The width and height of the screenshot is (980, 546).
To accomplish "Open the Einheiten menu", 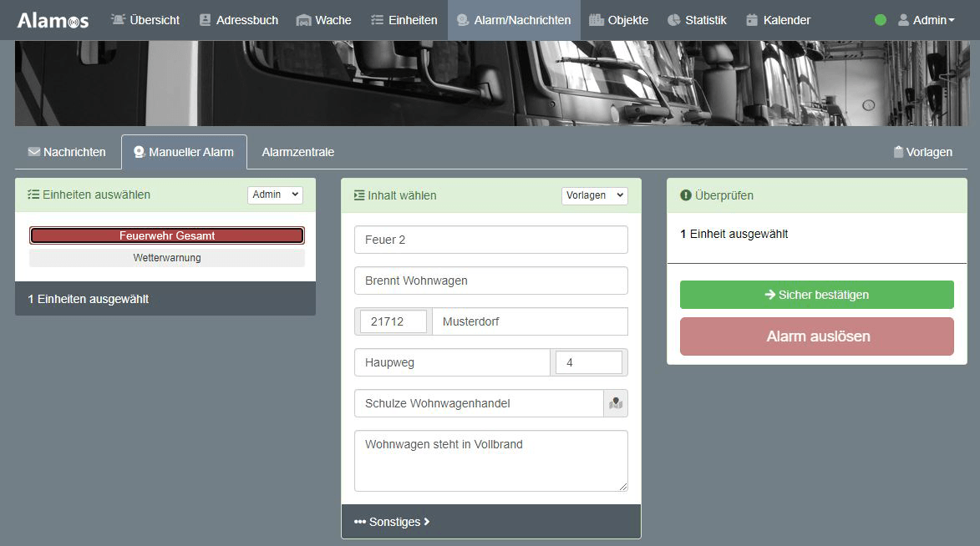I will coord(404,20).
